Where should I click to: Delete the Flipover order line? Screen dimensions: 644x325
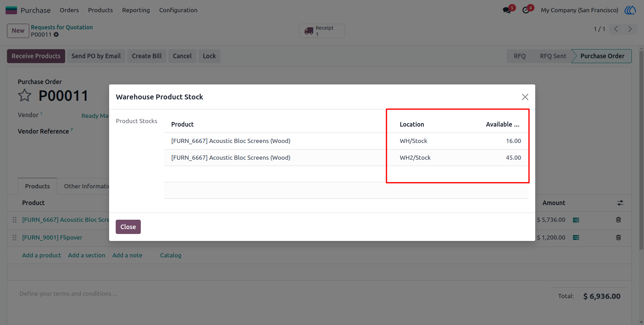(x=619, y=237)
